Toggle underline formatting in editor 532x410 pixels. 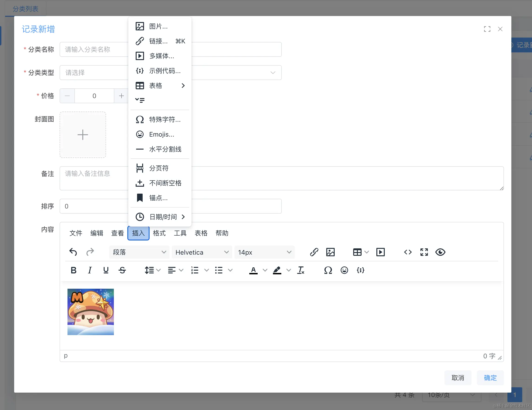pos(106,270)
